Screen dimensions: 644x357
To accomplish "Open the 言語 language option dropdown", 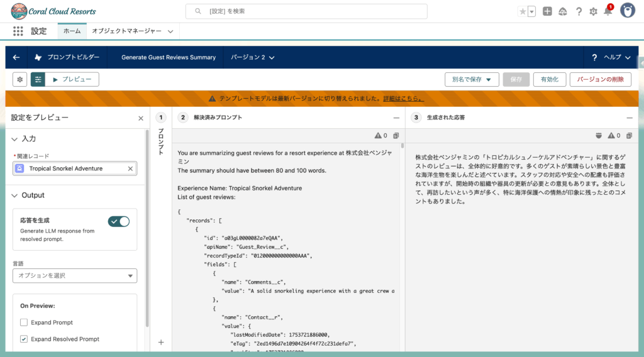I will (75, 275).
